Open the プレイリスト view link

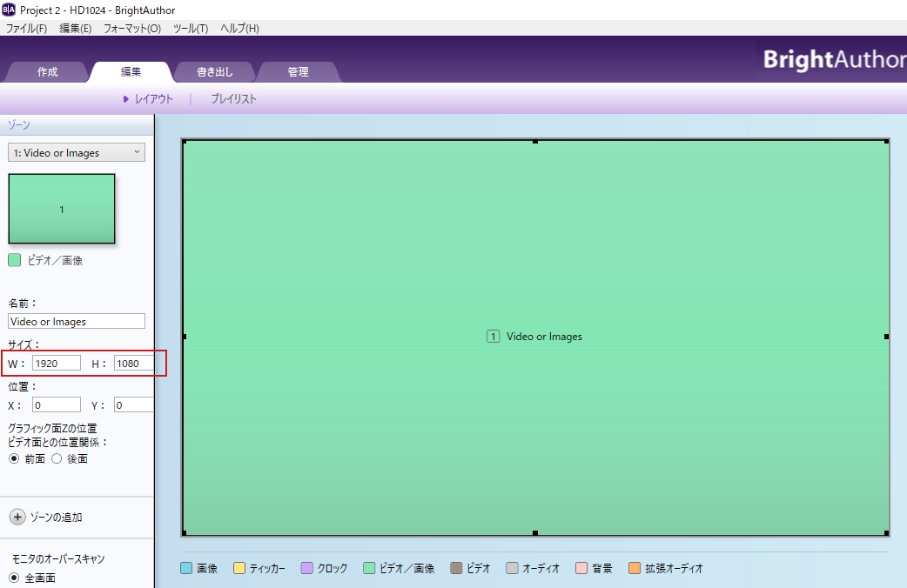pyautogui.click(x=233, y=99)
